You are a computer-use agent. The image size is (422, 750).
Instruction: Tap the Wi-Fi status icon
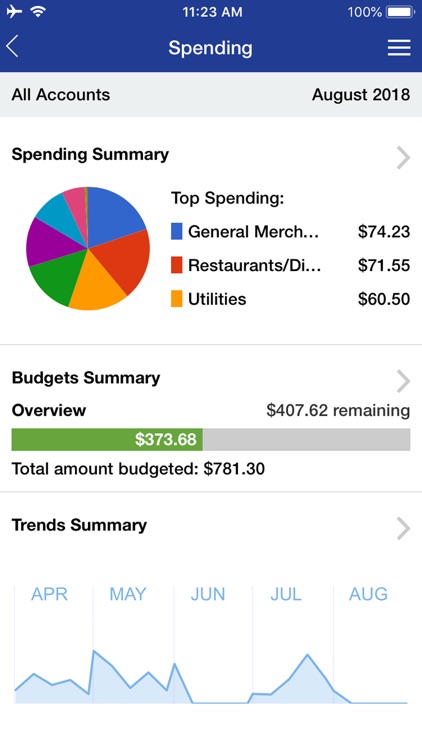(x=38, y=11)
